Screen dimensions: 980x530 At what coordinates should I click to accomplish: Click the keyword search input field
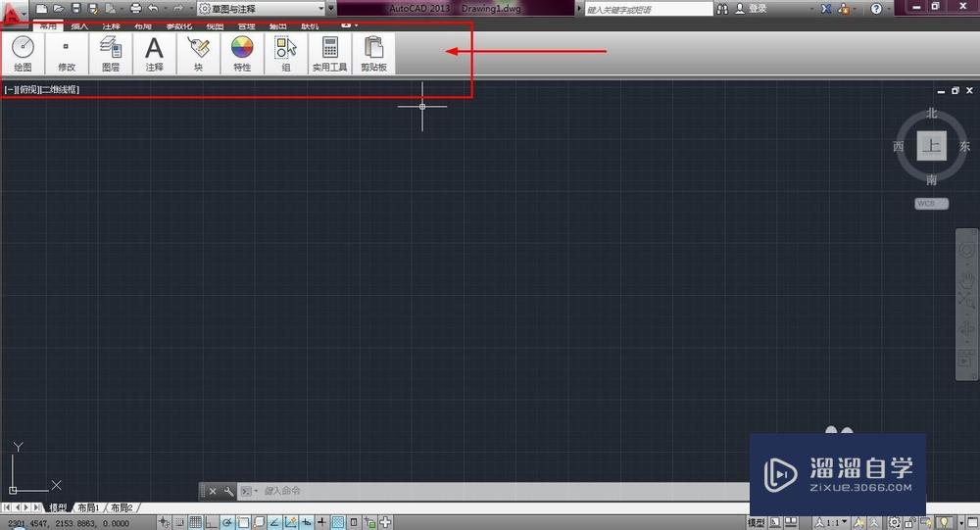tap(649, 10)
